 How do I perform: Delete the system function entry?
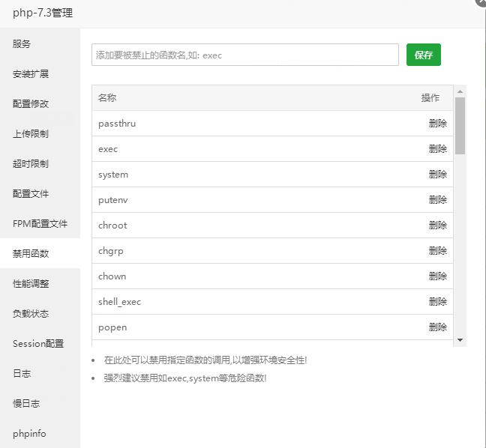437,175
